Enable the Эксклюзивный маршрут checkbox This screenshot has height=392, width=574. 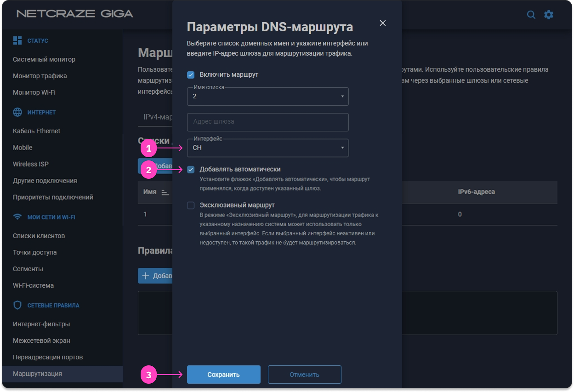[x=191, y=205]
